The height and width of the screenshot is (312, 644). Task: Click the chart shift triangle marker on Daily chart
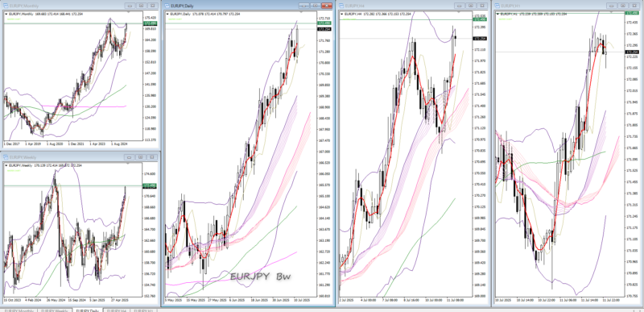(301, 13)
